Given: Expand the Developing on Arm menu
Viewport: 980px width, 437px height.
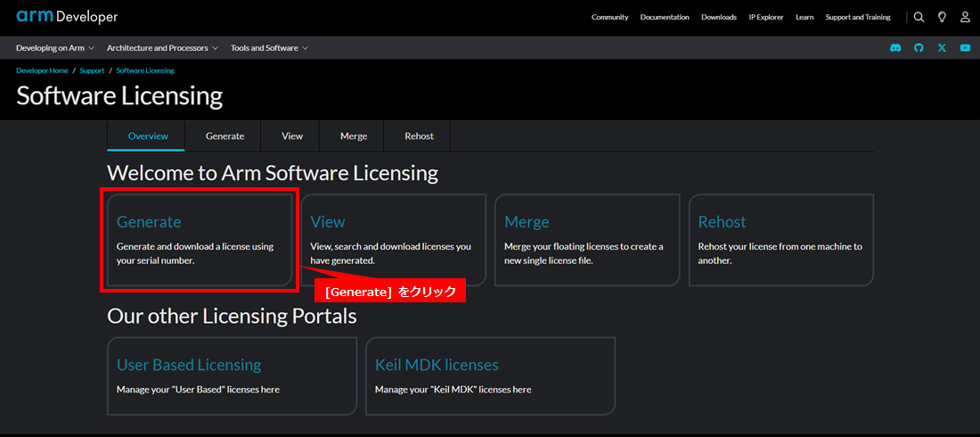Looking at the screenshot, I should [x=55, y=47].
